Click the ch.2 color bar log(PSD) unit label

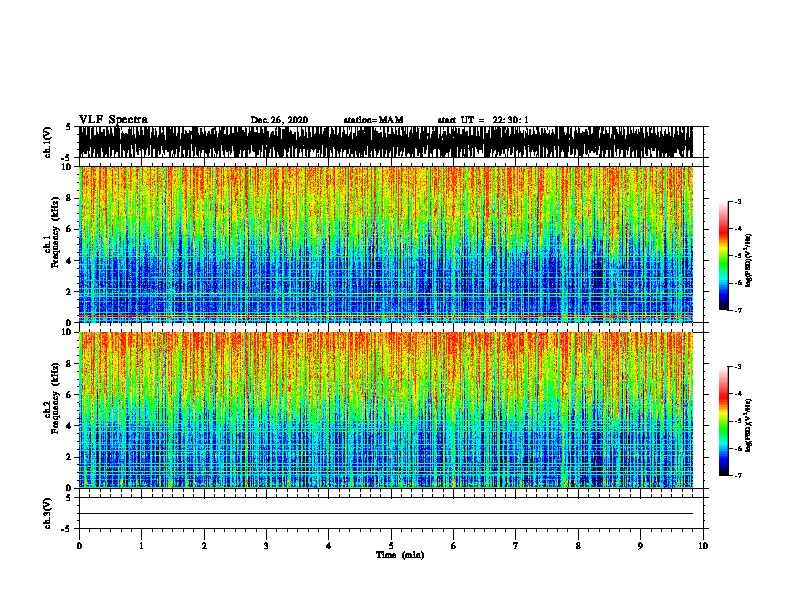(748, 426)
